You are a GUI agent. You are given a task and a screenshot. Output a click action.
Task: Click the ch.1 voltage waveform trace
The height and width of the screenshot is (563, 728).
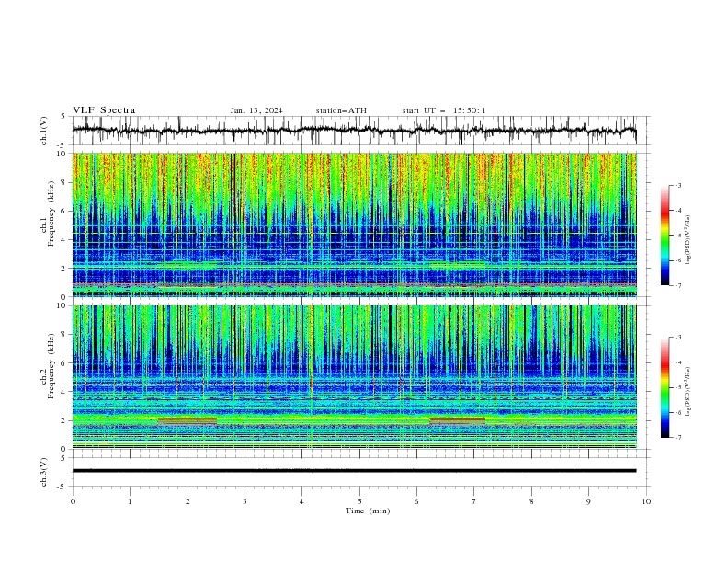point(354,131)
